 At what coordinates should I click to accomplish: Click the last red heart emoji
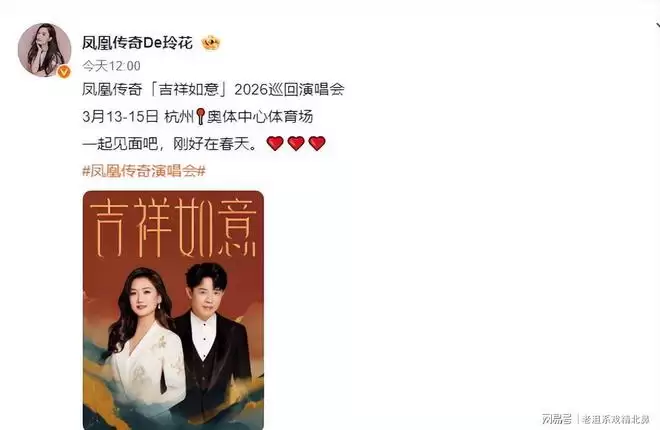point(317,143)
